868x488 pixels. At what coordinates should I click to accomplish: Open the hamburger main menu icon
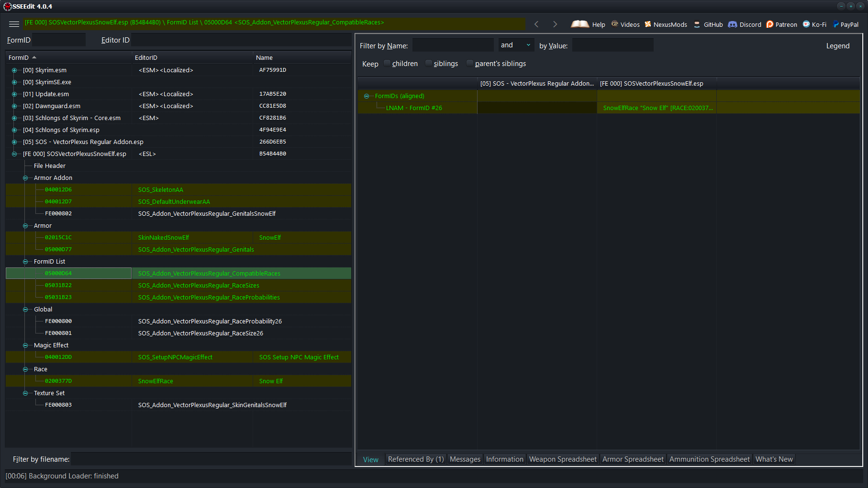coord(14,24)
